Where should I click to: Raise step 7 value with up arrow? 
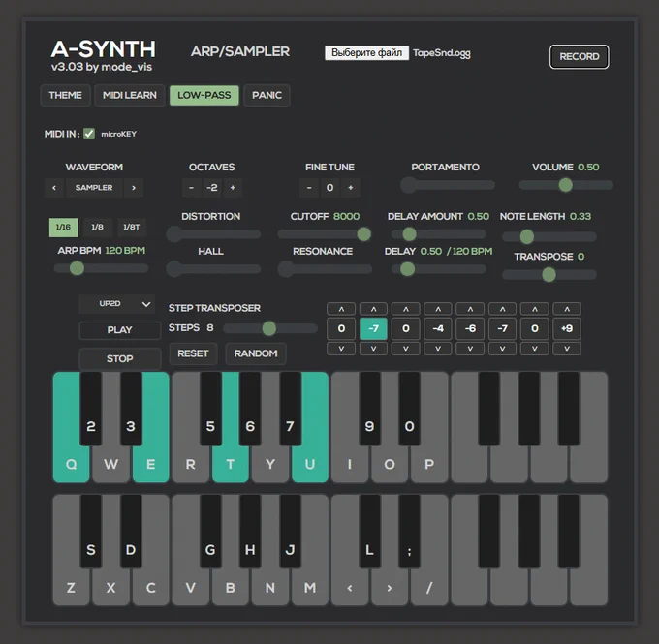pyautogui.click(x=535, y=309)
